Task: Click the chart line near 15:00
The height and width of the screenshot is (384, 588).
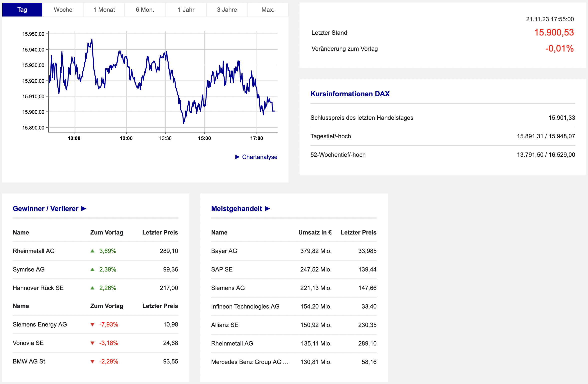Action: pos(205,105)
